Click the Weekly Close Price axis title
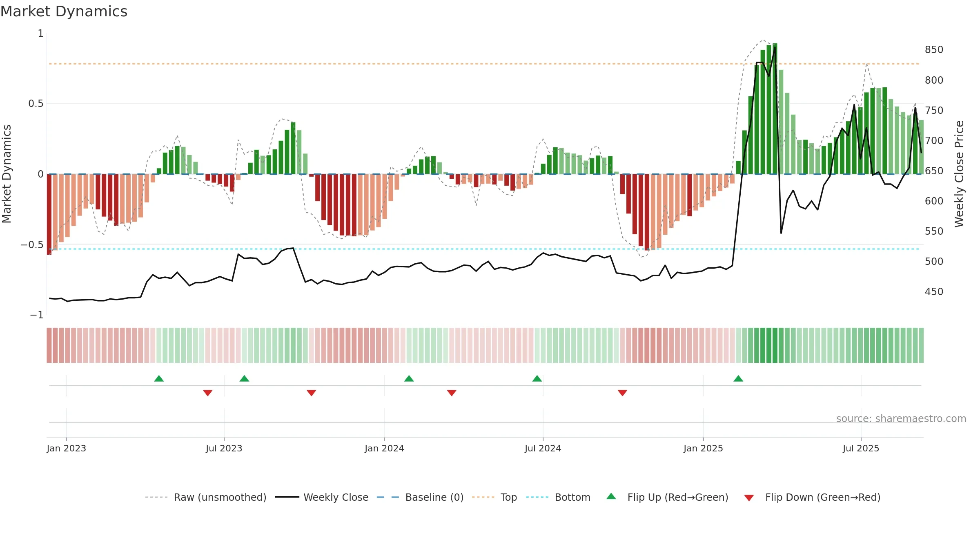Viewport: 980px width, 551px height. 959,174
